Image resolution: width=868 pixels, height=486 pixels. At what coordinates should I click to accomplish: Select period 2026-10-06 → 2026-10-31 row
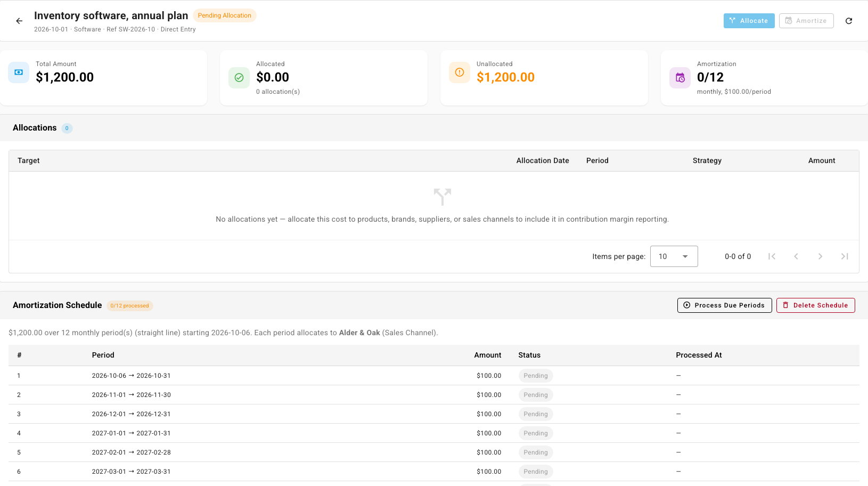coord(434,376)
